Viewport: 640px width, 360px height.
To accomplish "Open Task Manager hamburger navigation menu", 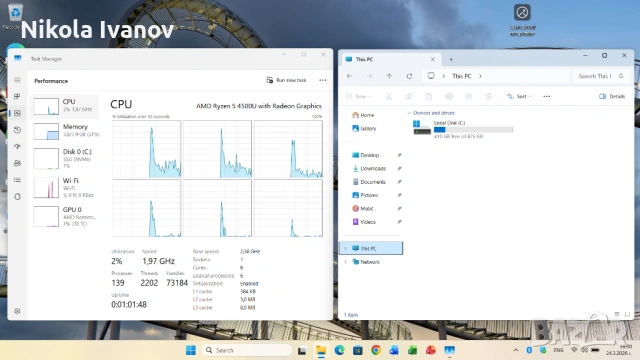I will click(17, 80).
